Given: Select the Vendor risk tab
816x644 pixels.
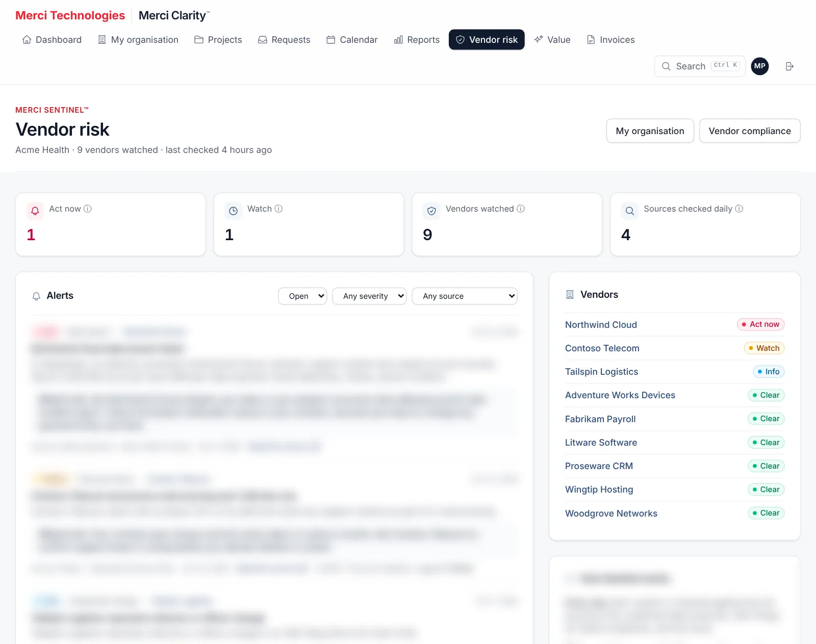Looking at the screenshot, I should click(x=487, y=40).
